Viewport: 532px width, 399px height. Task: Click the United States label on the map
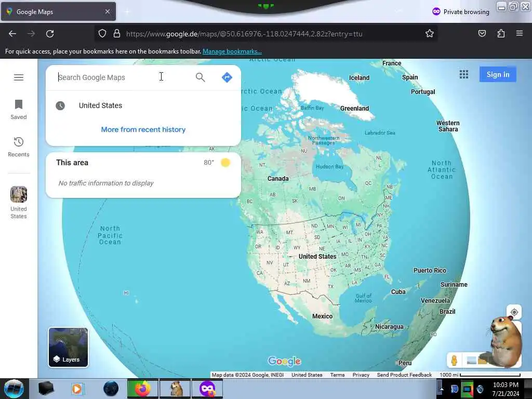[x=317, y=257]
